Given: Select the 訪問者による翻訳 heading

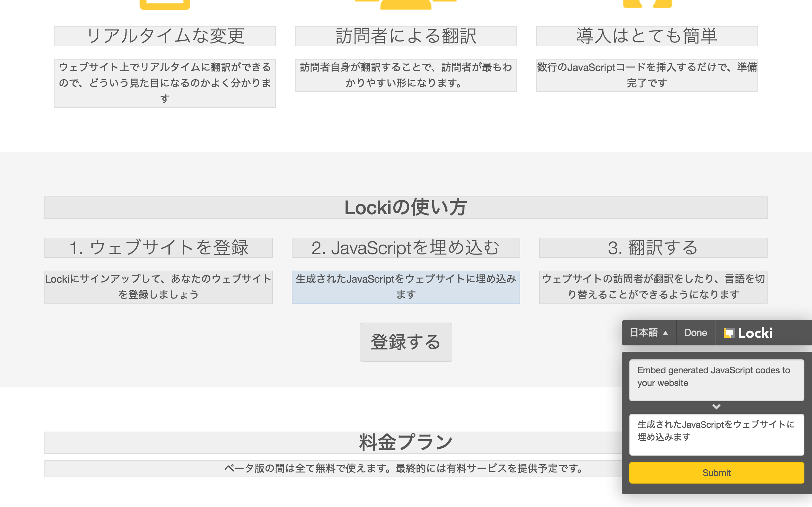Looking at the screenshot, I should click(405, 36).
